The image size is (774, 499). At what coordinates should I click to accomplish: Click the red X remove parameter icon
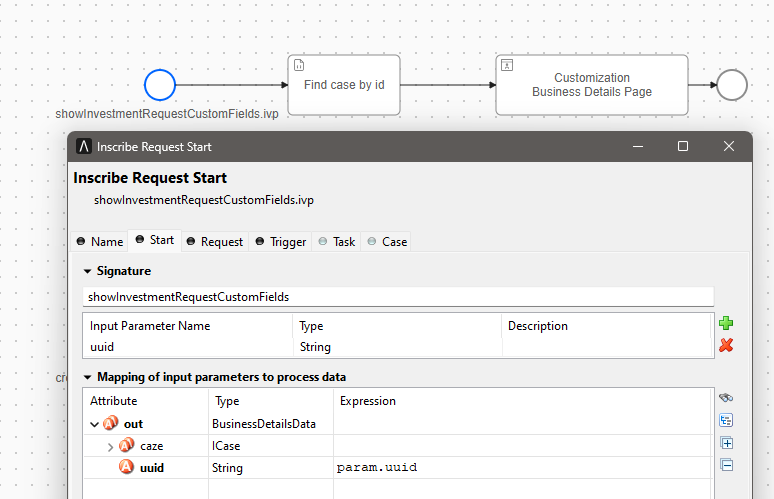click(726, 345)
